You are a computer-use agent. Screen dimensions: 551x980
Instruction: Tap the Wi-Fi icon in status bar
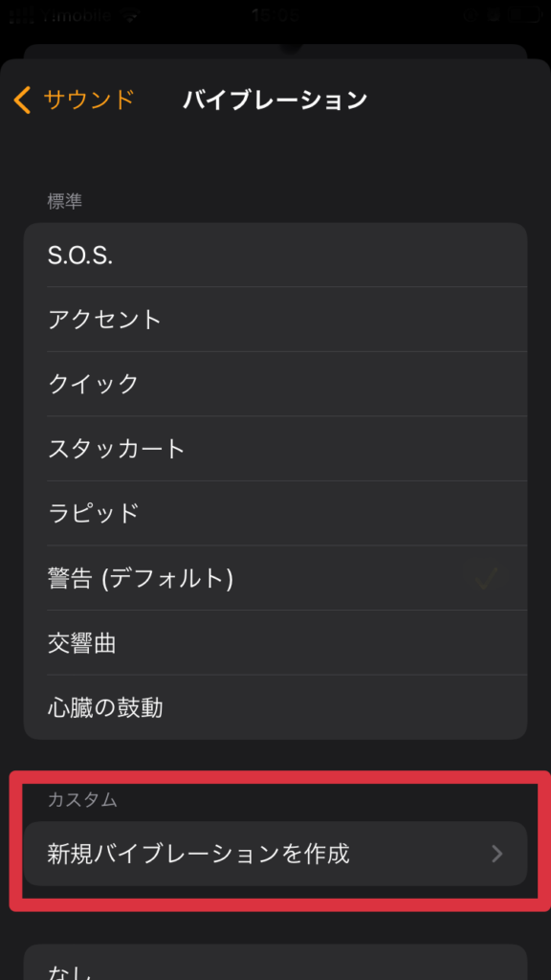[130, 16]
